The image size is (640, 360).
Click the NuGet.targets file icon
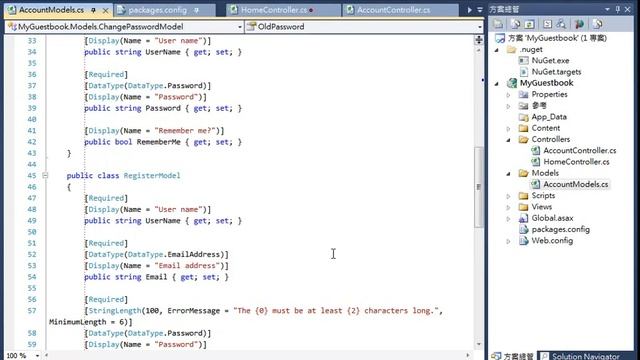pos(523,72)
